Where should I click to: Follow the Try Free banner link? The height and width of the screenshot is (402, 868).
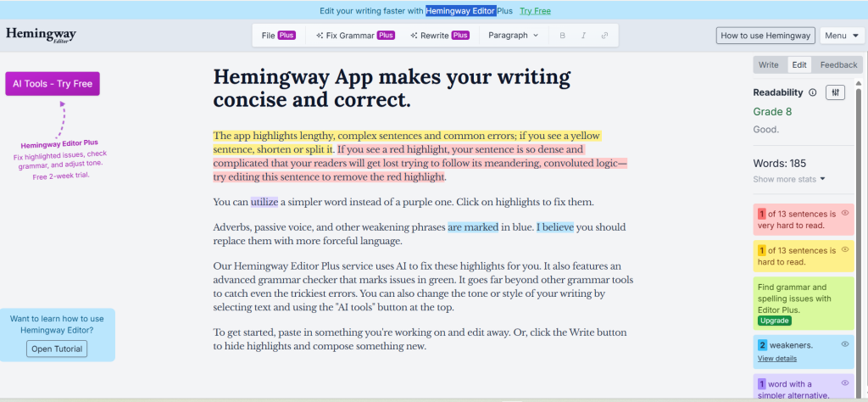[x=536, y=10]
